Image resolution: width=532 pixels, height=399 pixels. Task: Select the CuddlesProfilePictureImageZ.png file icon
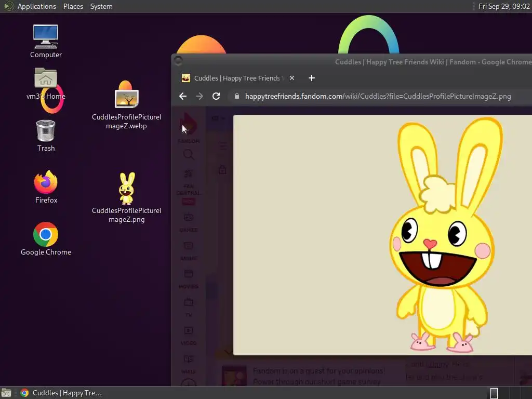[126, 198]
